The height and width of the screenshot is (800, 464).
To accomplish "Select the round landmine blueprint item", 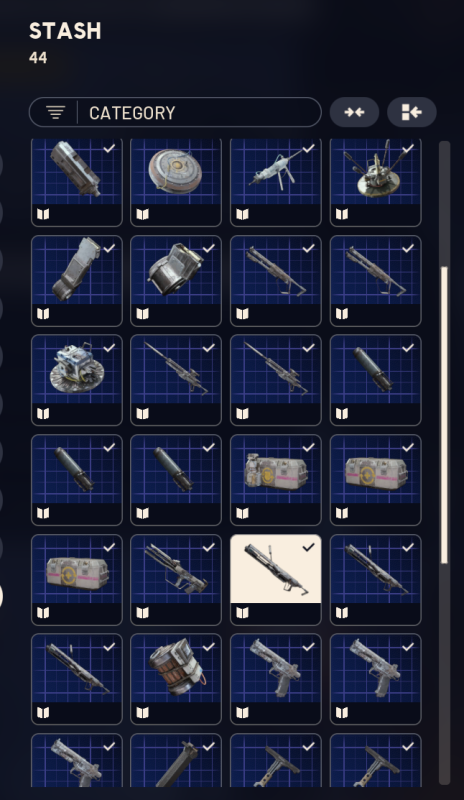I will click(176, 182).
